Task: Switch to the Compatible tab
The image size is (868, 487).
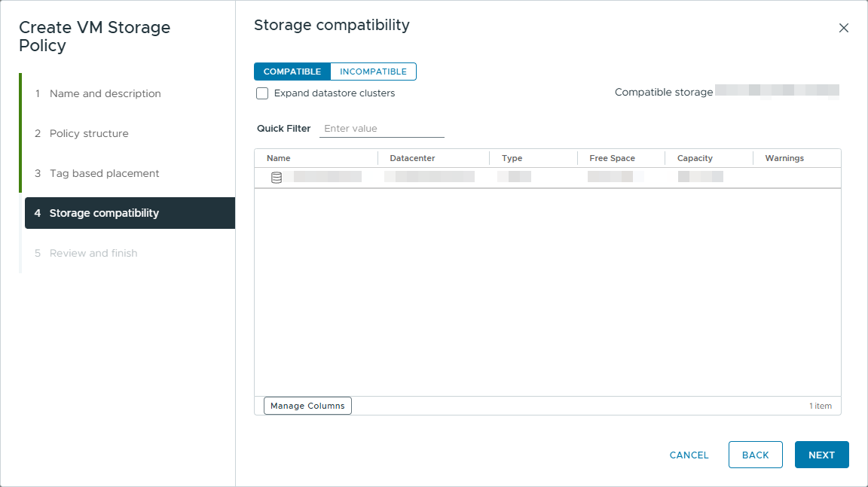Action: pos(292,72)
